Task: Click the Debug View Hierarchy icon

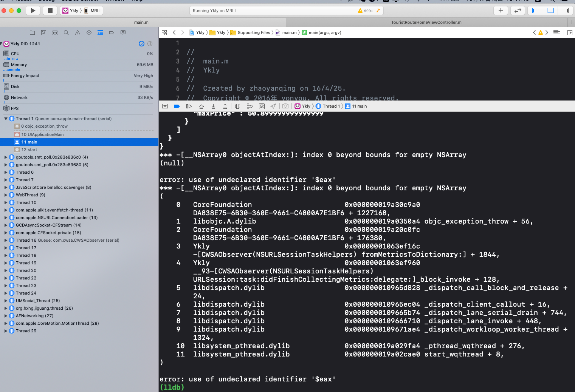Action: [237, 106]
